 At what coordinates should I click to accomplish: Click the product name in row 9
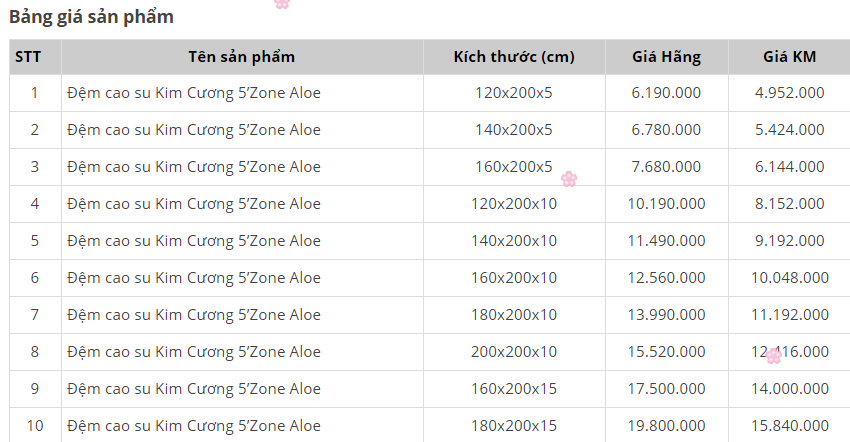click(x=194, y=389)
